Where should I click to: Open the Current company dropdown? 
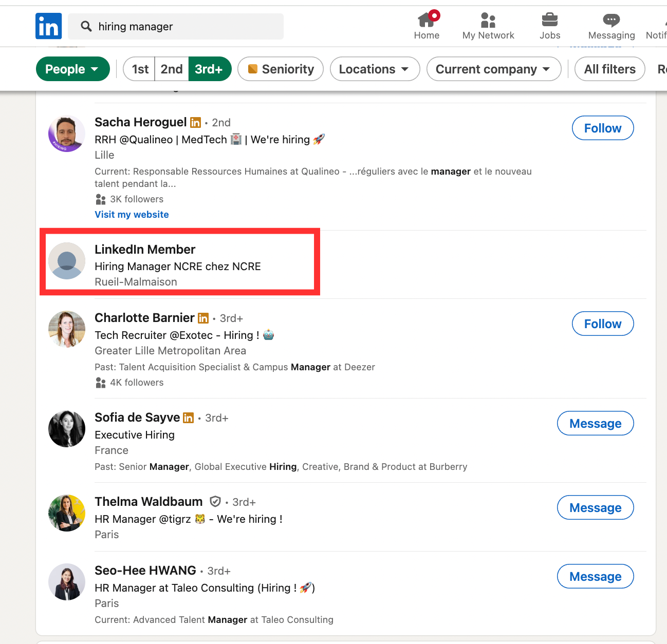pyautogui.click(x=494, y=69)
